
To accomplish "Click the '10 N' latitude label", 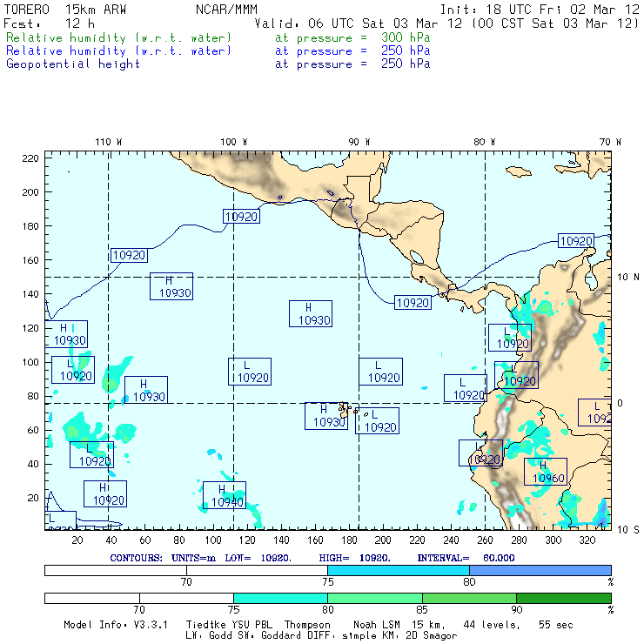I will pyautogui.click(x=628, y=278).
